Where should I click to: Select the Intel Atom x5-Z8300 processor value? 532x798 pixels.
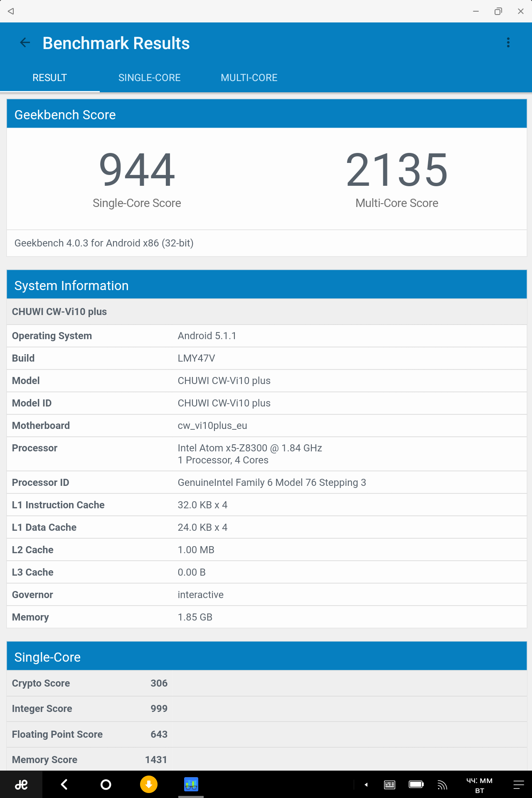(250, 454)
